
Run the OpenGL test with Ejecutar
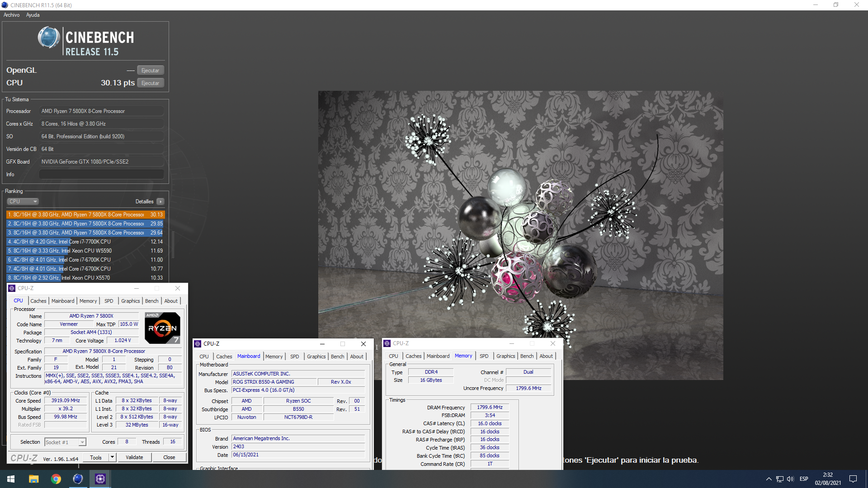tap(151, 70)
